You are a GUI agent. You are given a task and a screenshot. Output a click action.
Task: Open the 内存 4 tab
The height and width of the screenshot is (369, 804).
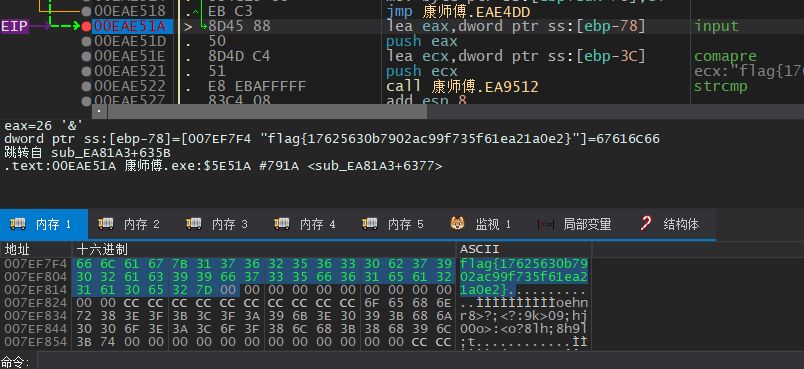[x=308, y=224]
